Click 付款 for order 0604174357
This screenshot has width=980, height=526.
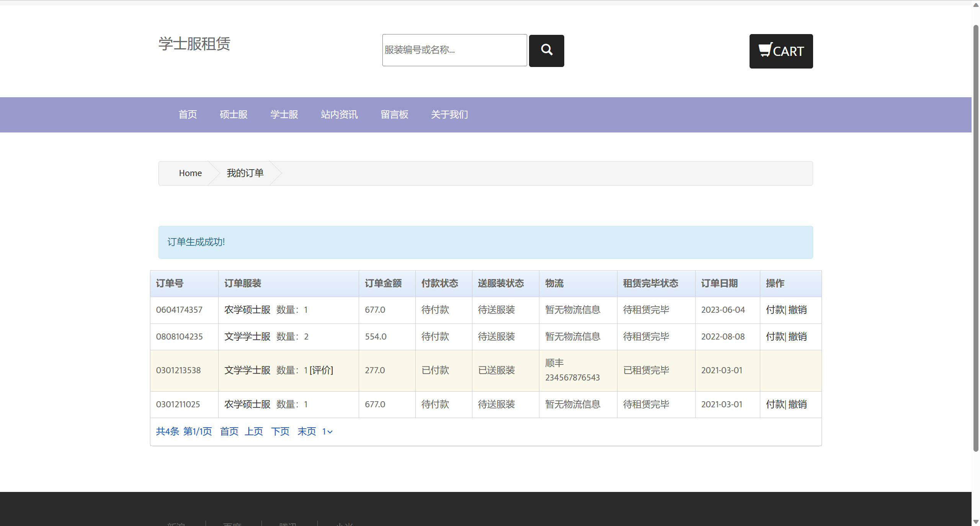pyautogui.click(x=775, y=310)
